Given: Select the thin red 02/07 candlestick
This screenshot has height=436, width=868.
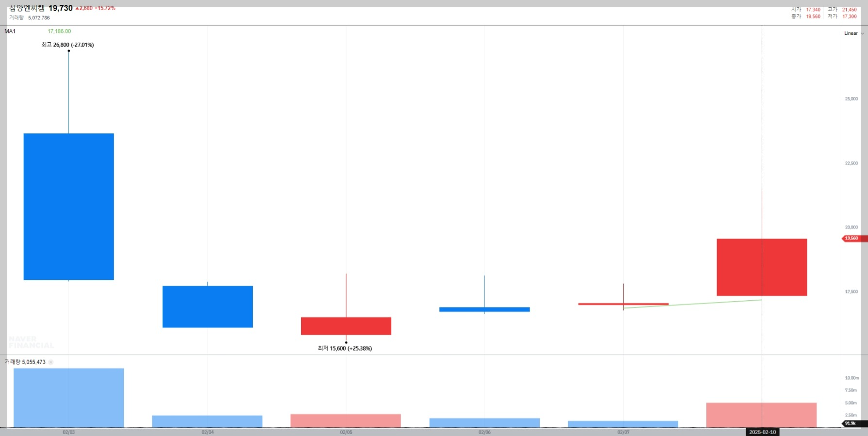Looking at the screenshot, I should (623, 304).
